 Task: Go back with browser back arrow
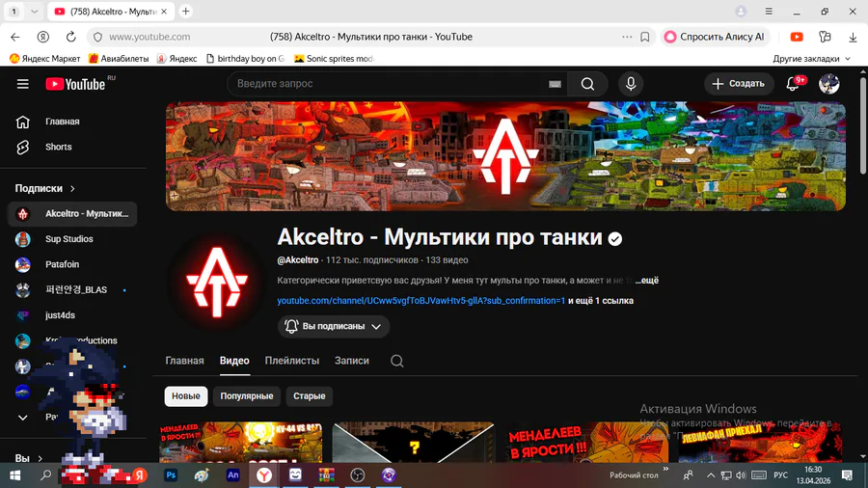pyautogui.click(x=14, y=37)
